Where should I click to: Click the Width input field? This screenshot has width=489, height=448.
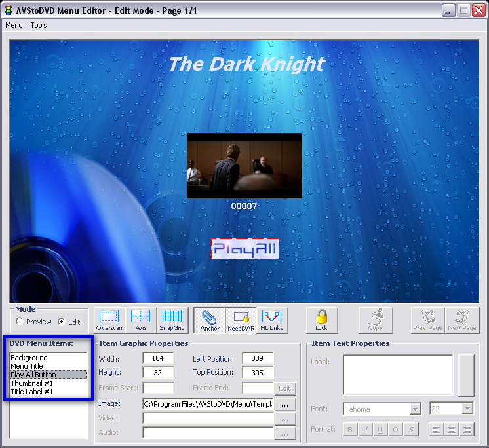(158, 358)
